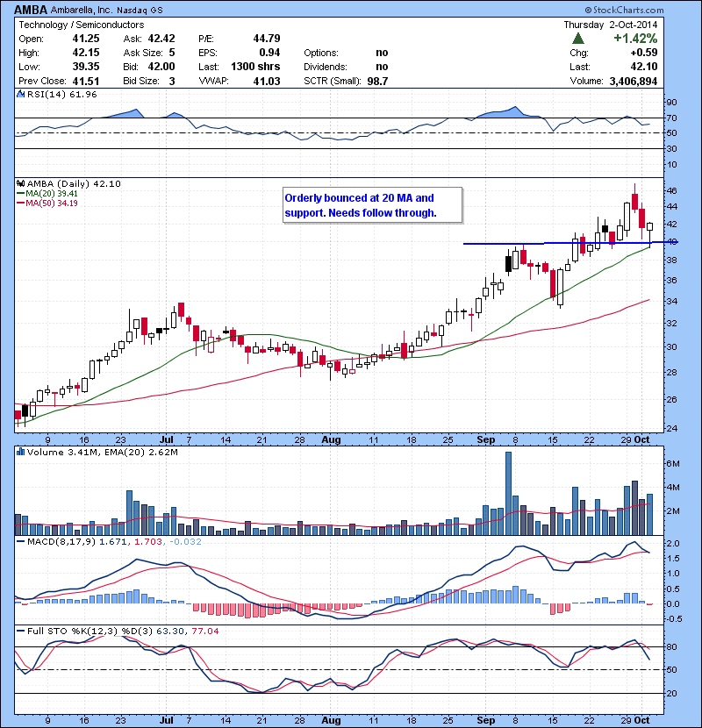The height and width of the screenshot is (728, 702).
Task: Click the blue horizontal support line at 40
Action: [x=570, y=243]
